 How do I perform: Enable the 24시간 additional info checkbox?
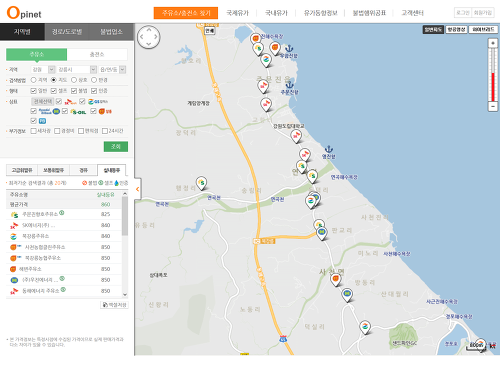tap(105, 131)
